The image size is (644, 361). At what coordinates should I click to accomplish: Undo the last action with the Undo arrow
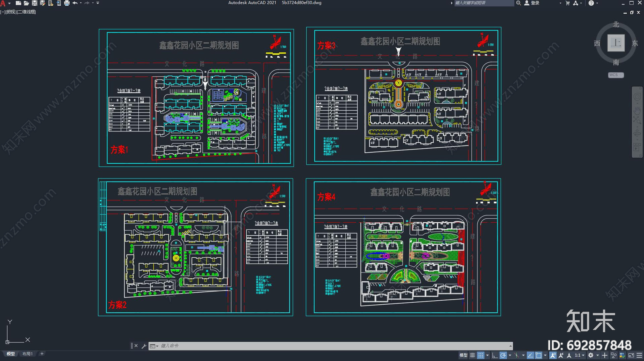pos(75,3)
